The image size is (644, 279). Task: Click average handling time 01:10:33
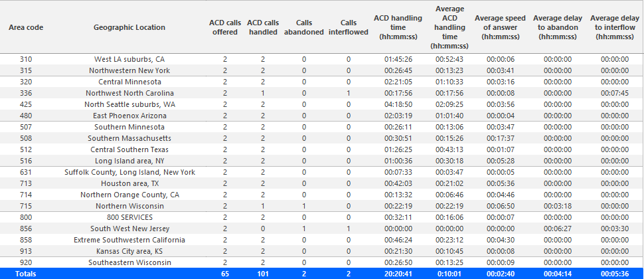(449, 82)
